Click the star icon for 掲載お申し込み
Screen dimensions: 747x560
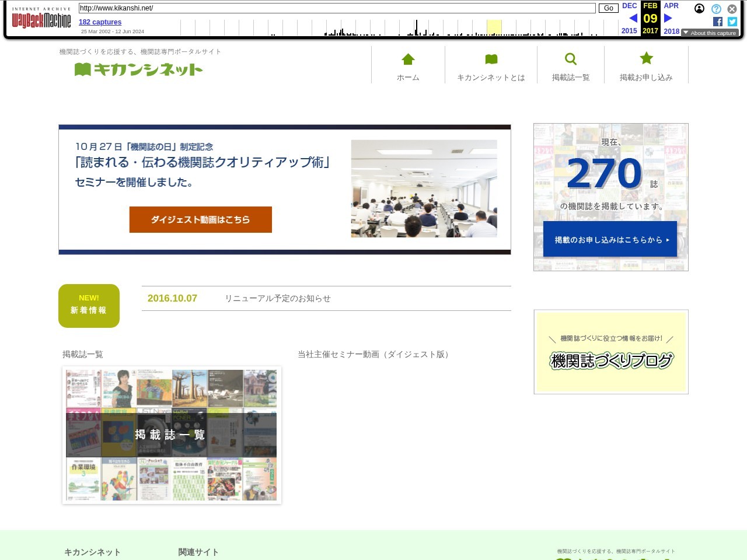point(646,58)
